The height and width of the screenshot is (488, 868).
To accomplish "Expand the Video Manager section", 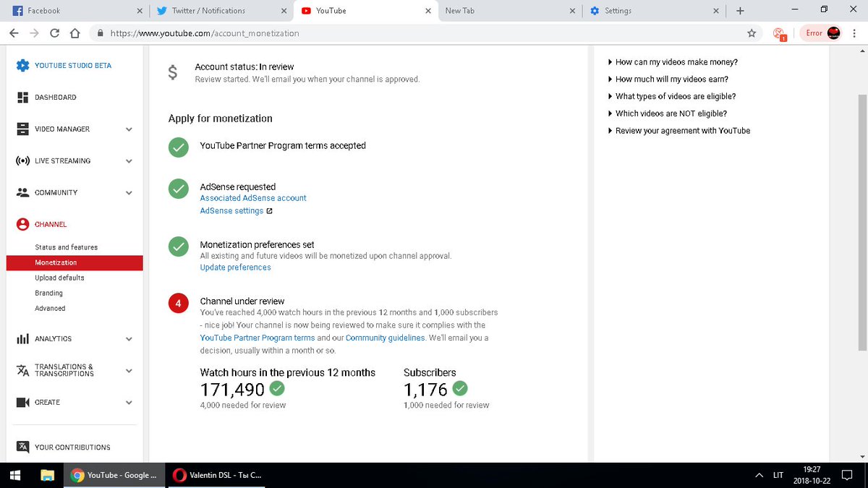I will [129, 129].
